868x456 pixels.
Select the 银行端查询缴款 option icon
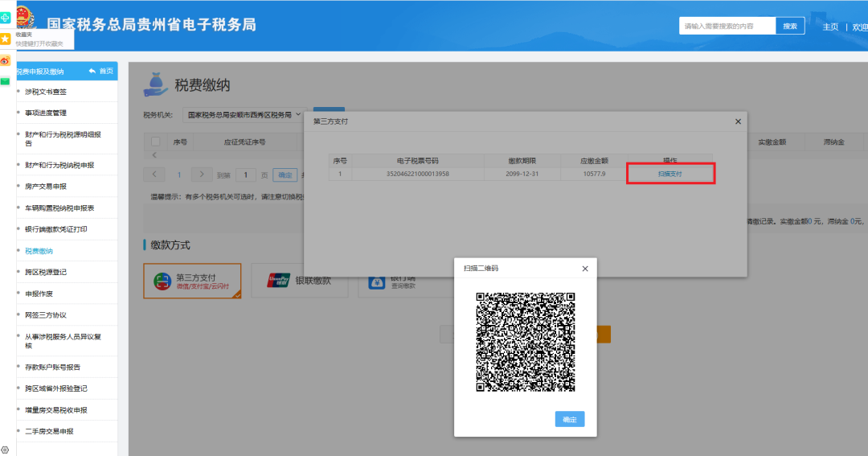point(376,282)
